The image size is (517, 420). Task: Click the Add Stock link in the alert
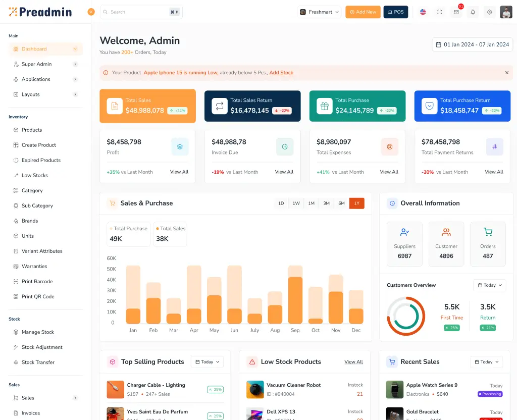[281, 73]
